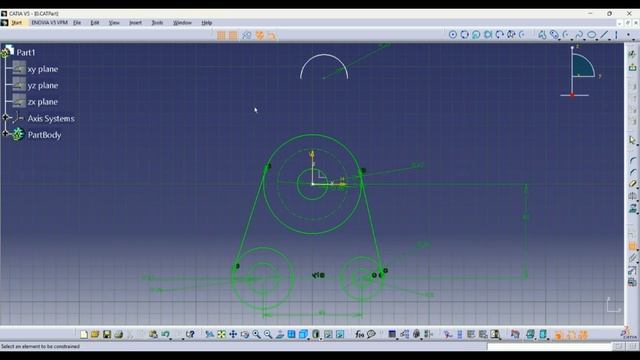
Task: Click the Undo arrow icon
Action: (165, 335)
